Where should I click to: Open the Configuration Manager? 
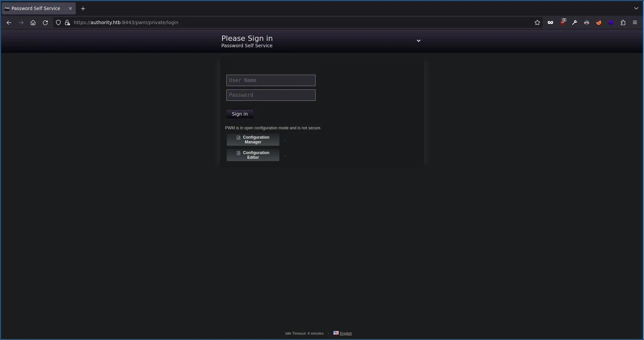253,140
